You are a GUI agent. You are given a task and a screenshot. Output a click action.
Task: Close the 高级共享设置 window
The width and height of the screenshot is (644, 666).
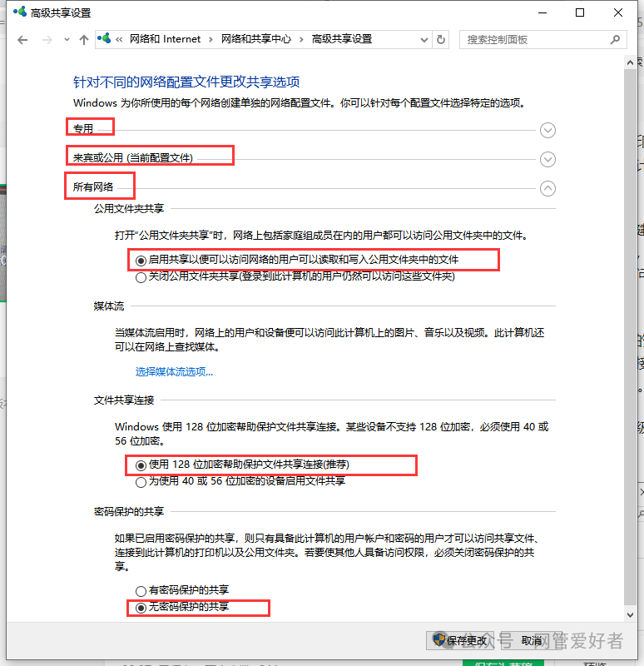coord(617,12)
